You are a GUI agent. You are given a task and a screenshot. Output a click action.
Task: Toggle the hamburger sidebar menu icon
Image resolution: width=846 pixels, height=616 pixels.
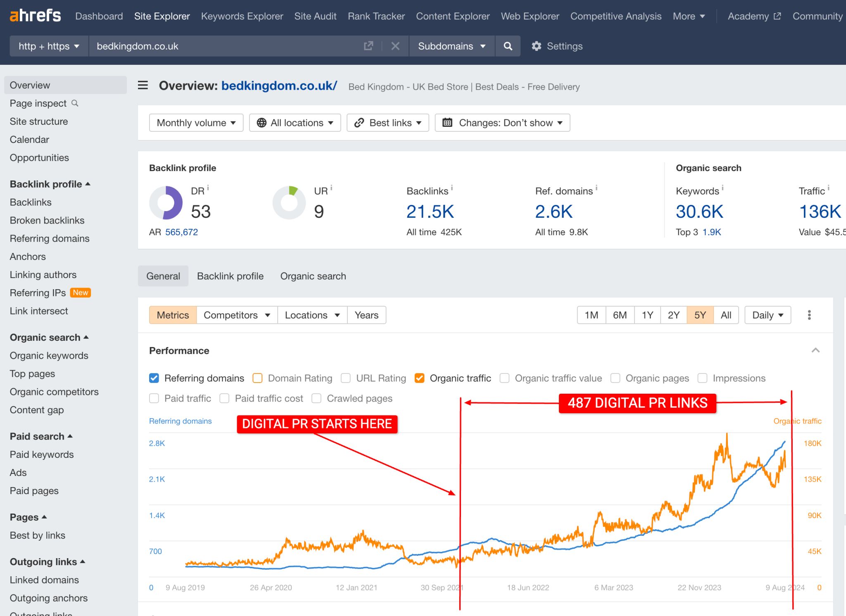pos(143,86)
